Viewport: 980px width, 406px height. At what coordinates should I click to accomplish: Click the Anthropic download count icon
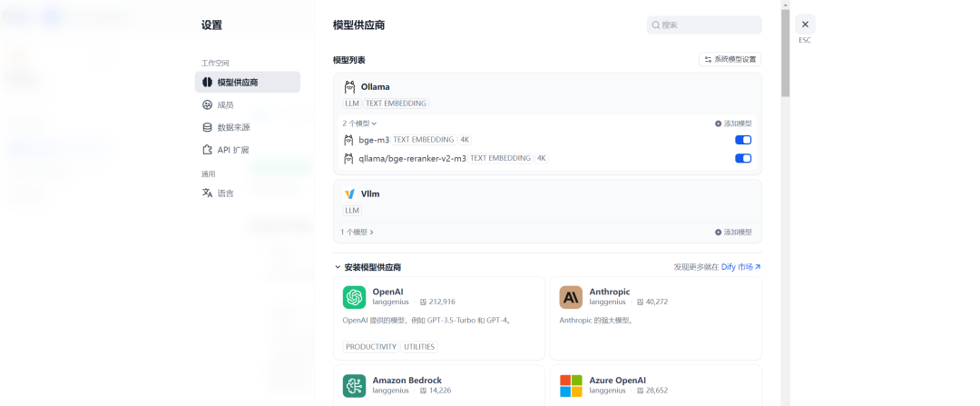(x=640, y=302)
